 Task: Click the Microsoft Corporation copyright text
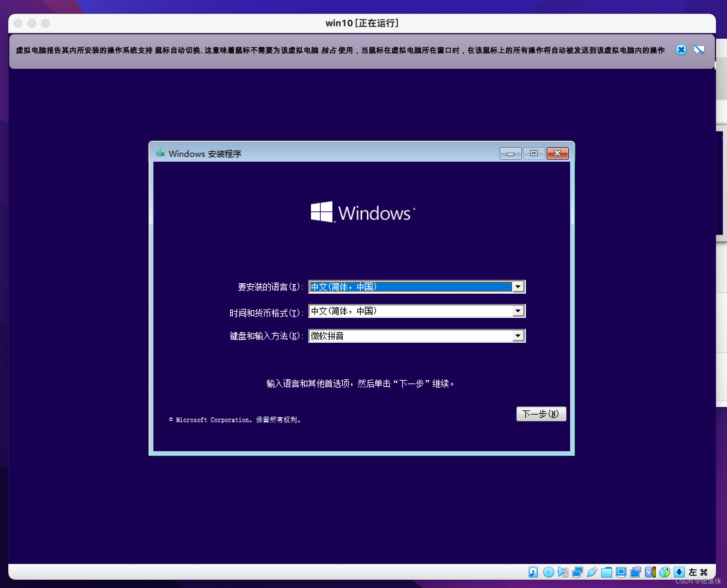[x=235, y=420]
